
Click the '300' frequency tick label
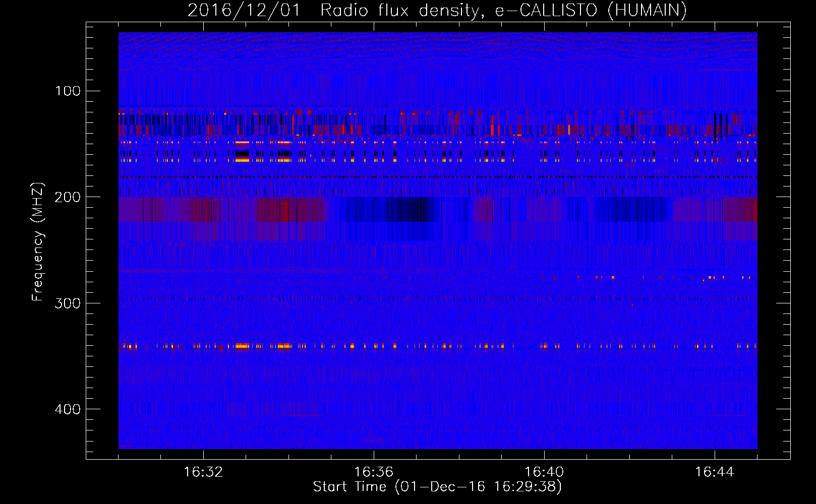(68, 303)
